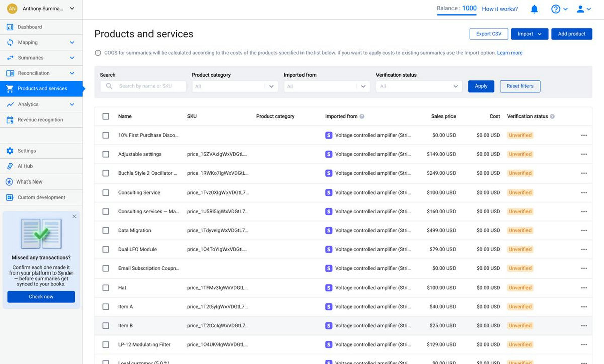The width and height of the screenshot is (604, 364).
Task: Open more options for 10% First Purchase row
Action: 584,135
